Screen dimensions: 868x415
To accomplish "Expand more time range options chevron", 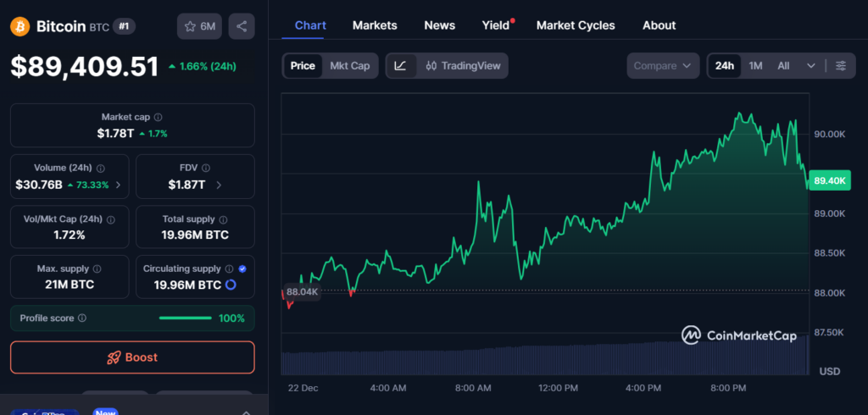I will 811,65.
